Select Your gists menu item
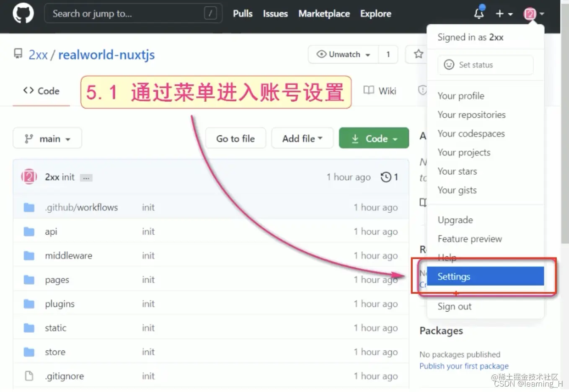The width and height of the screenshot is (569, 392). (457, 190)
